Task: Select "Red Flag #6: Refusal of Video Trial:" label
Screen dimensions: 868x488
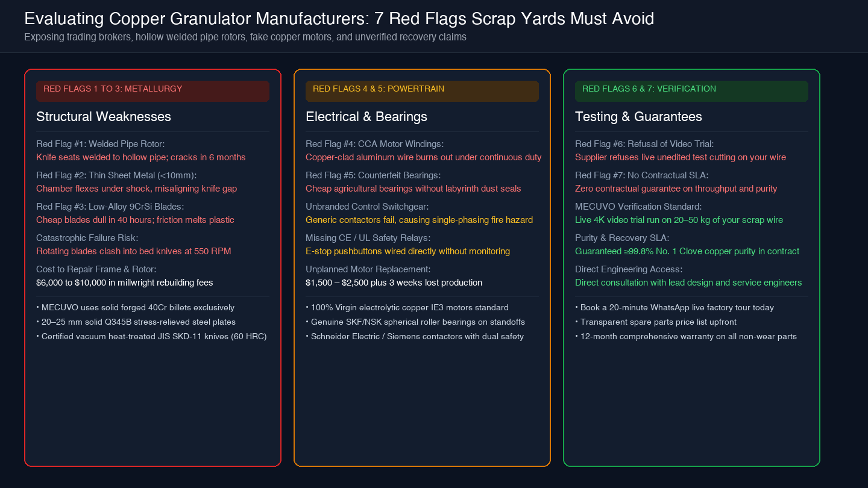Action: click(x=644, y=144)
